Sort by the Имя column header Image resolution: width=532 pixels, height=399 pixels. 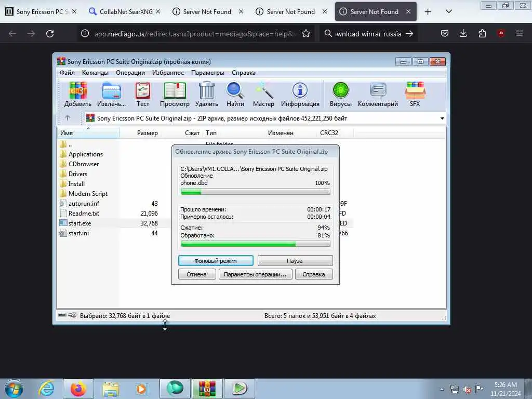(x=88, y=132)
